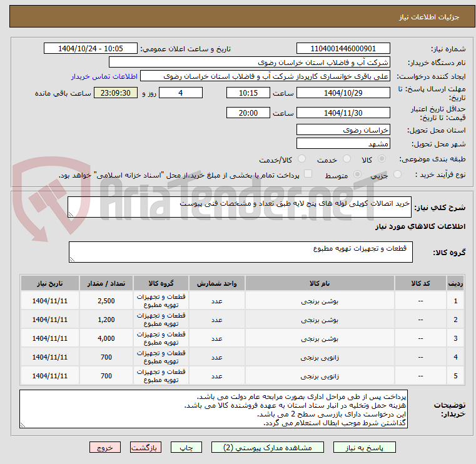Toggle the اسناد خزانه اسلامی payment checkbox
Viewport: 476px width, 464px height.
(308, 174)
